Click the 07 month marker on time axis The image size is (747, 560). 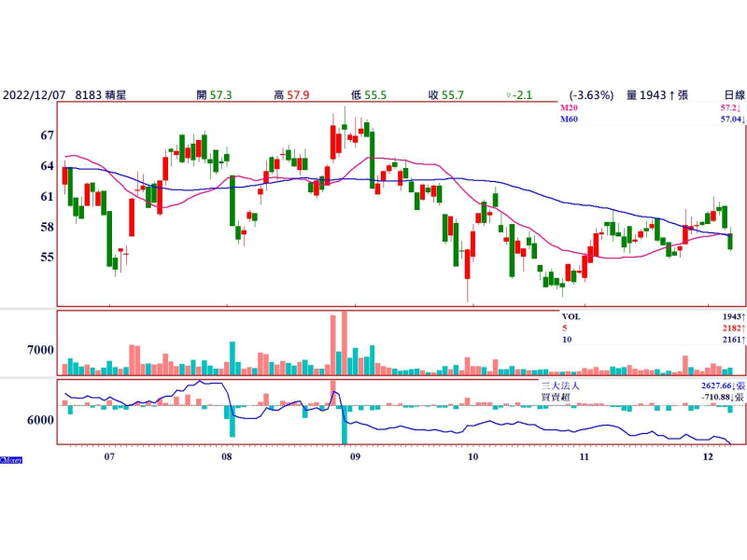109,456
